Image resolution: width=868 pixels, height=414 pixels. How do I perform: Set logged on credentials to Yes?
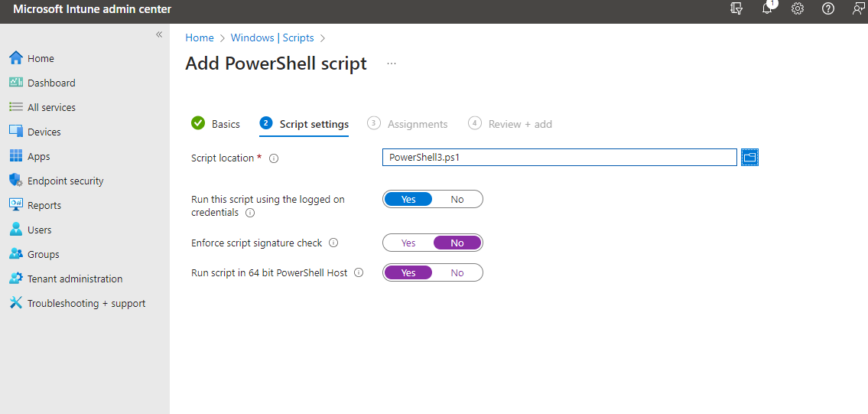408,199
